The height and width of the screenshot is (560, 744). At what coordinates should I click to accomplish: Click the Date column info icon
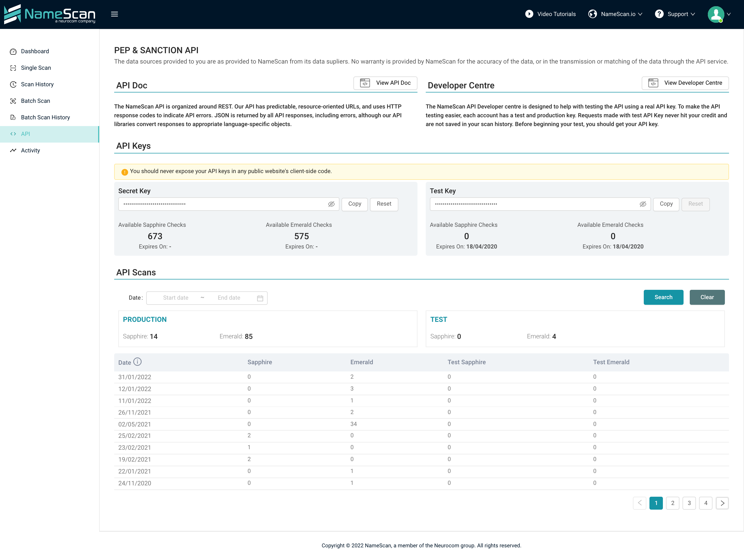click(x=137, y=362)
